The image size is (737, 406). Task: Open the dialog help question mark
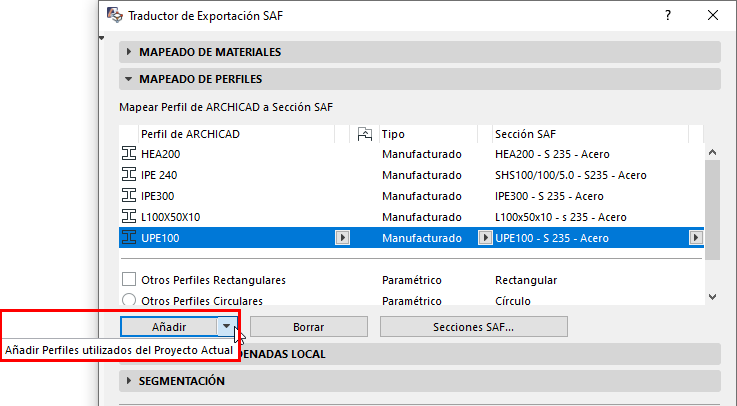click(x=666, y=17)
